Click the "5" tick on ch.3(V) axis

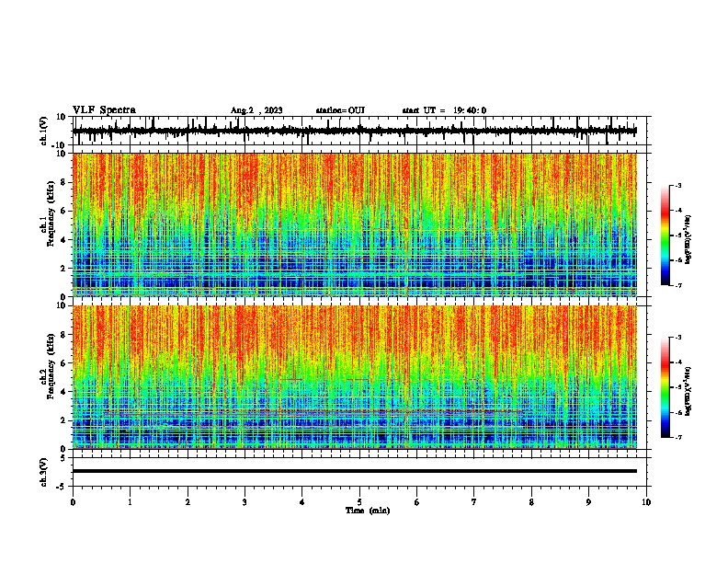point(64,458)
